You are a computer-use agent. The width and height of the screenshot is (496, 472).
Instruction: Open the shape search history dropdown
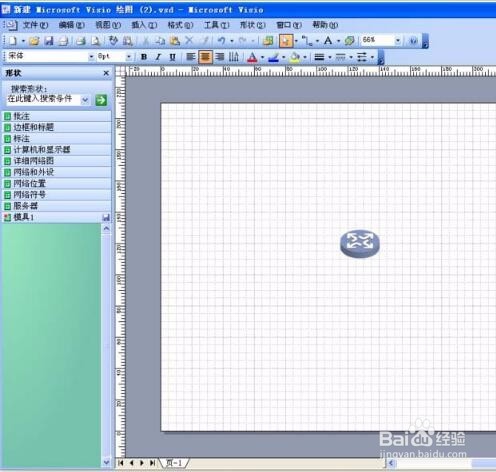tap(85, 100)
